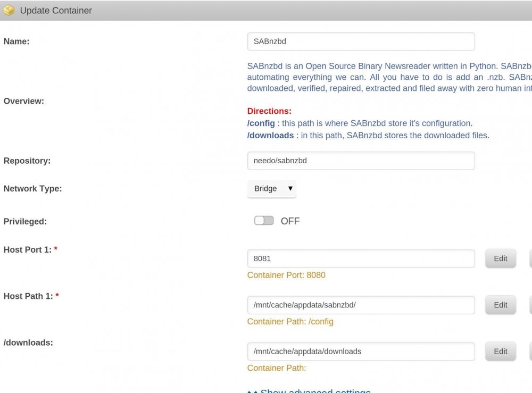Click the dropdown arrow next to Bridge

290,188
